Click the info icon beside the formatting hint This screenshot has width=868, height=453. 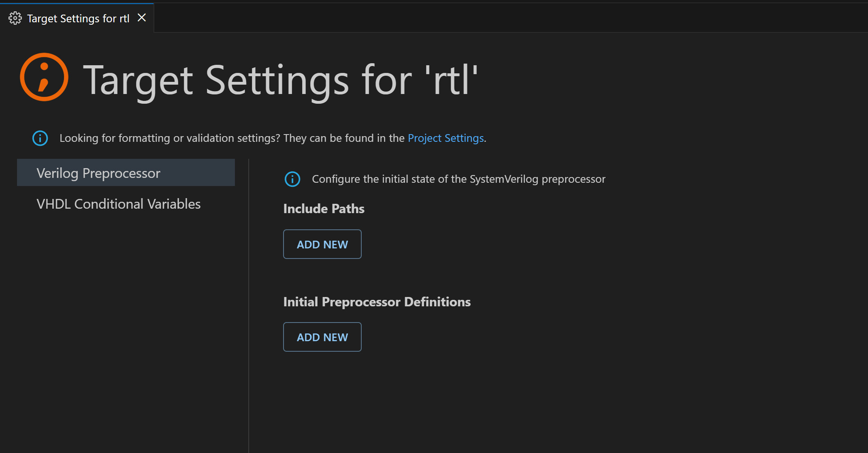(x=40, y=138)
